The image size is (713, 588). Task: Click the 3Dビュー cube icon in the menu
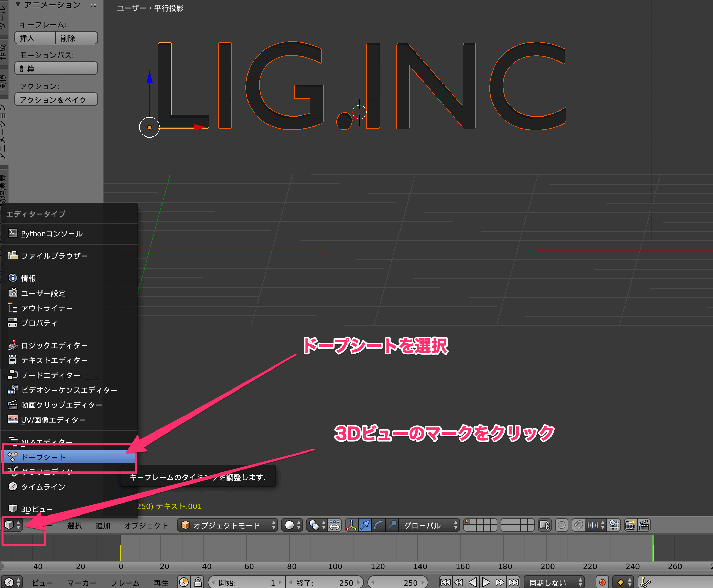tap(13, 509)
